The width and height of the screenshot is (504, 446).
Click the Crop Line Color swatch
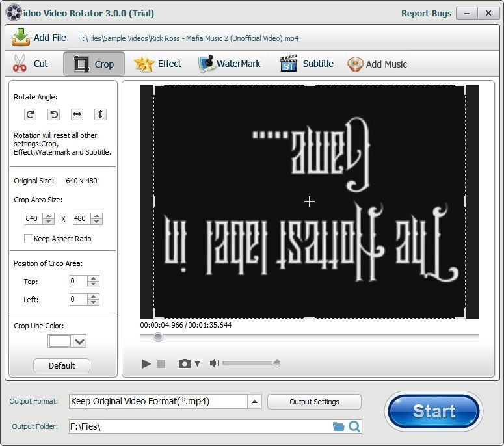tap(60, 341)
